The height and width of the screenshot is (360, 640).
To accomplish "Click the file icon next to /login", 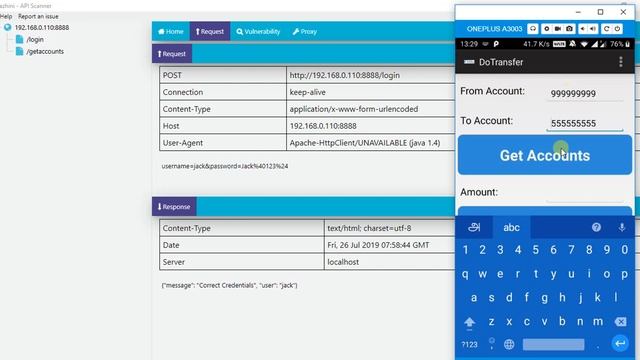I will point(19,39).
